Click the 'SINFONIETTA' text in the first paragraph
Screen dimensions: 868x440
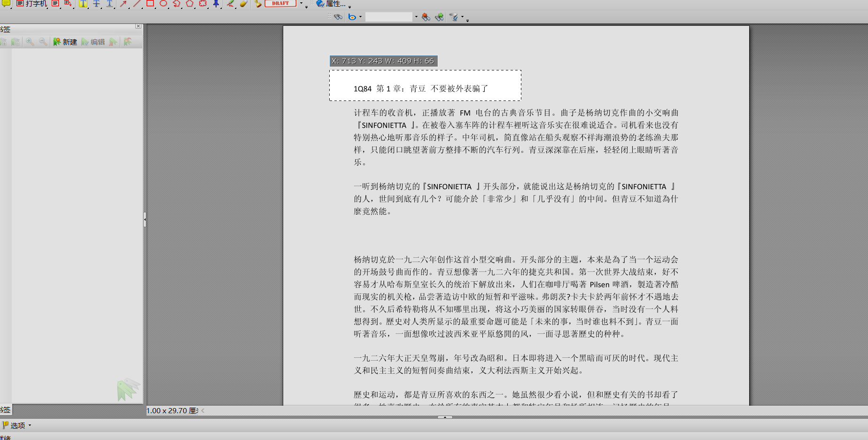click(x=384, y=125)
